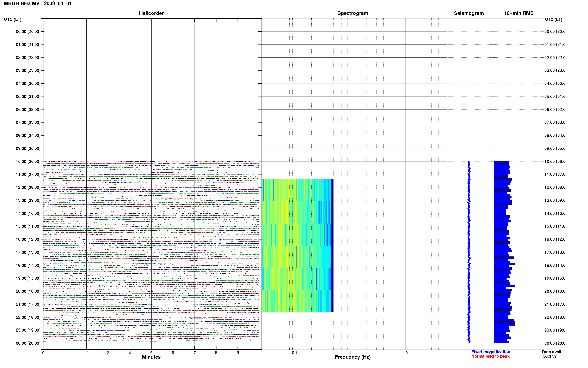
Task: Select the 'Helicorder' panel heading
Action: tap(151, 13)
